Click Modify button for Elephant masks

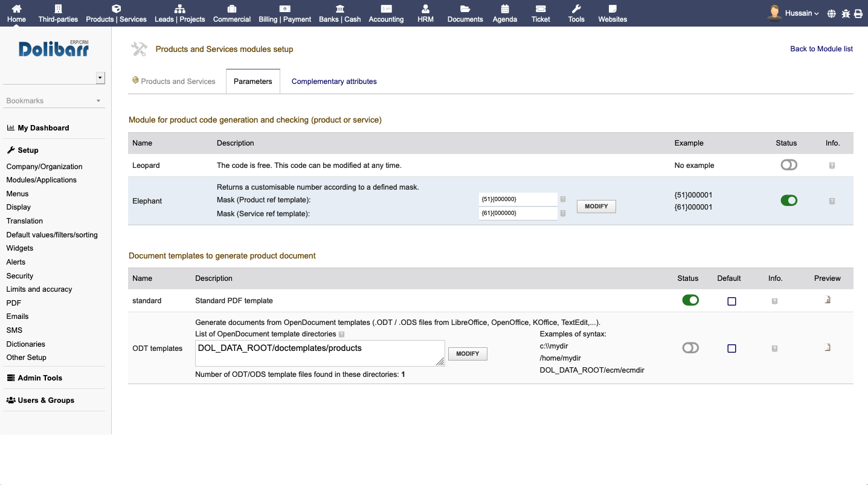pyautogui.click(x=596, y=207)
